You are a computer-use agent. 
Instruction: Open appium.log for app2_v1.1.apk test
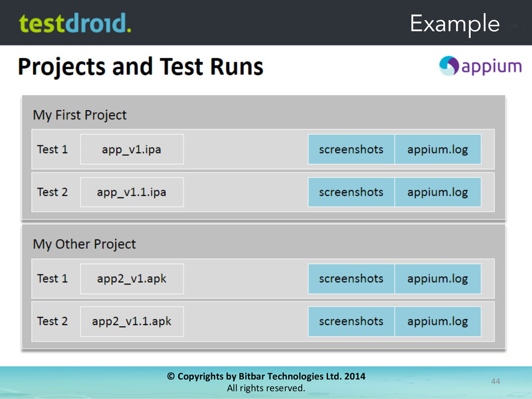coord(437,321)
